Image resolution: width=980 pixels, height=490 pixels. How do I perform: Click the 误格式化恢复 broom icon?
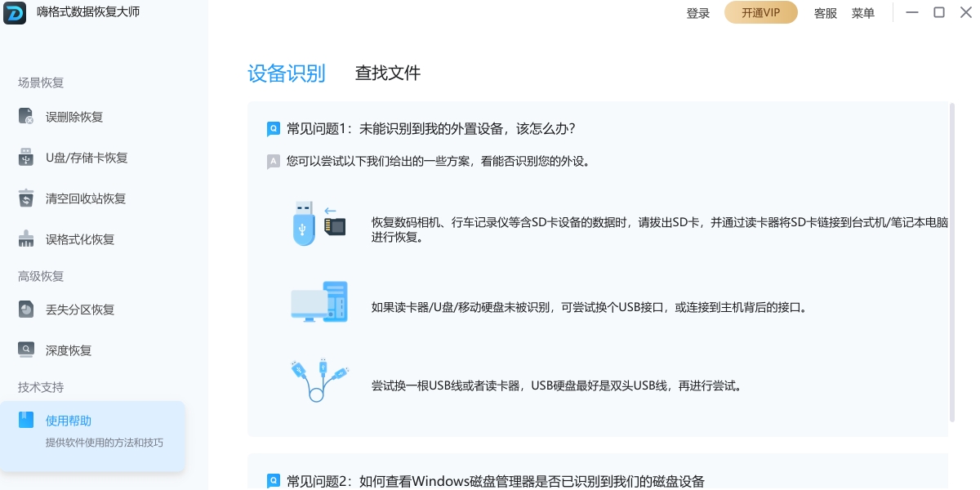click(26, 239)
